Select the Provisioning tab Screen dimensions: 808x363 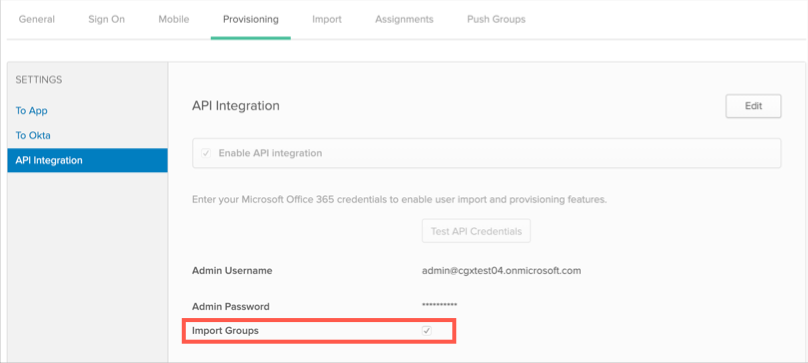pyautogui.click(x=251, y=20)
